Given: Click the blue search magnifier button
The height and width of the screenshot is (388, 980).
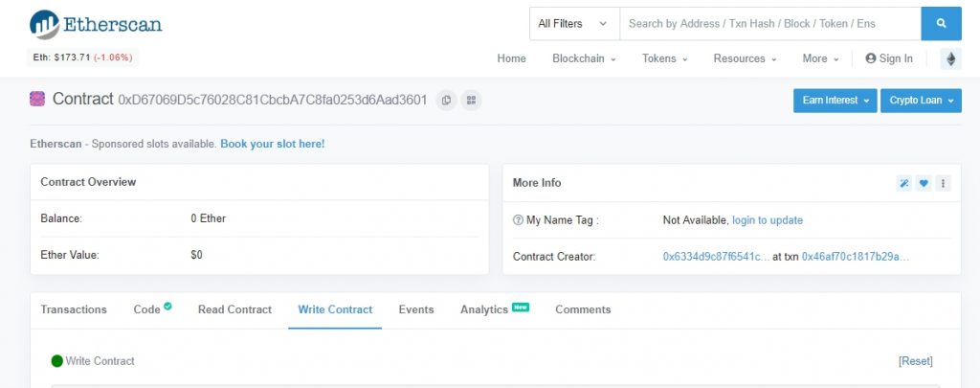Looking at the screenshot, I should tap(941, 23).
